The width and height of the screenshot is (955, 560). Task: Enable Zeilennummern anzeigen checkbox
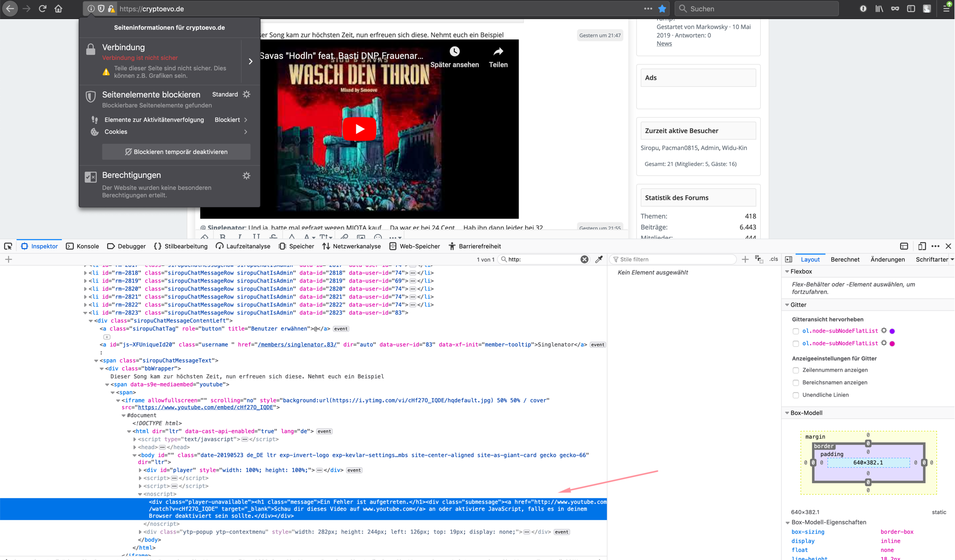tap(796, 370)
